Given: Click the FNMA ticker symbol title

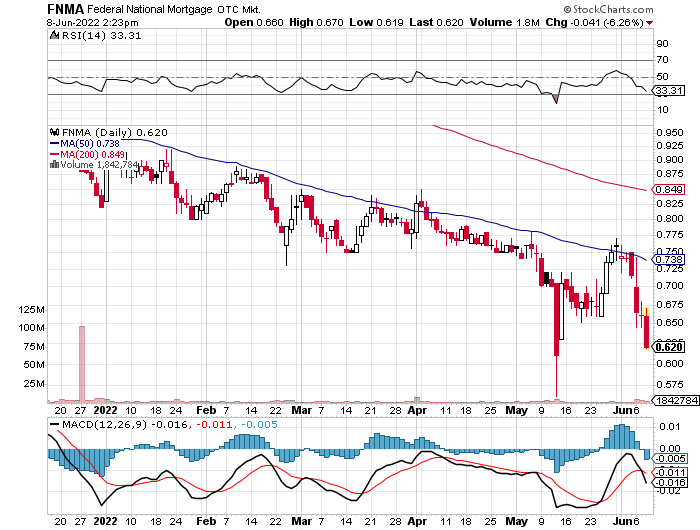Looking at the screenshot, I should (65, 9).
